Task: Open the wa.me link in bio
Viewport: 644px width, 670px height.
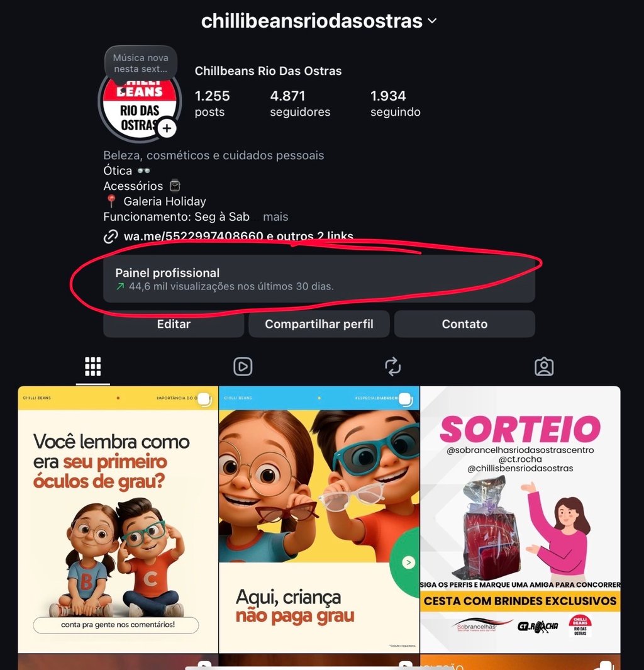Action: (x=238, y=237)
